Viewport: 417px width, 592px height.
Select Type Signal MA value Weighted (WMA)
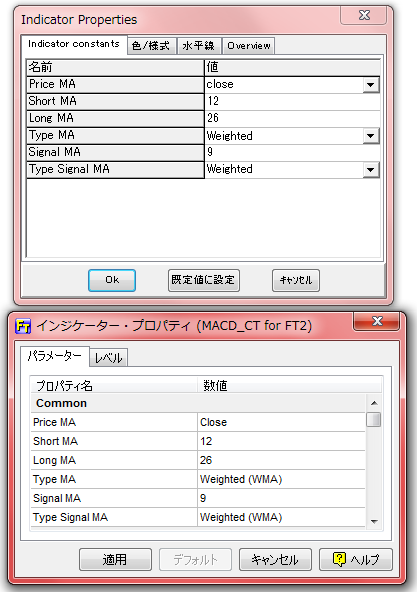coord(281,517)
